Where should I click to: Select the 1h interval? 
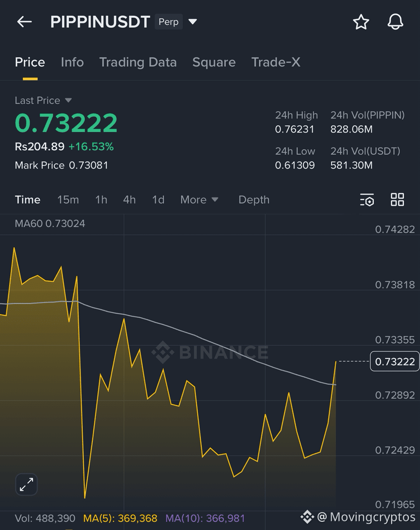[x=101, y=200]
